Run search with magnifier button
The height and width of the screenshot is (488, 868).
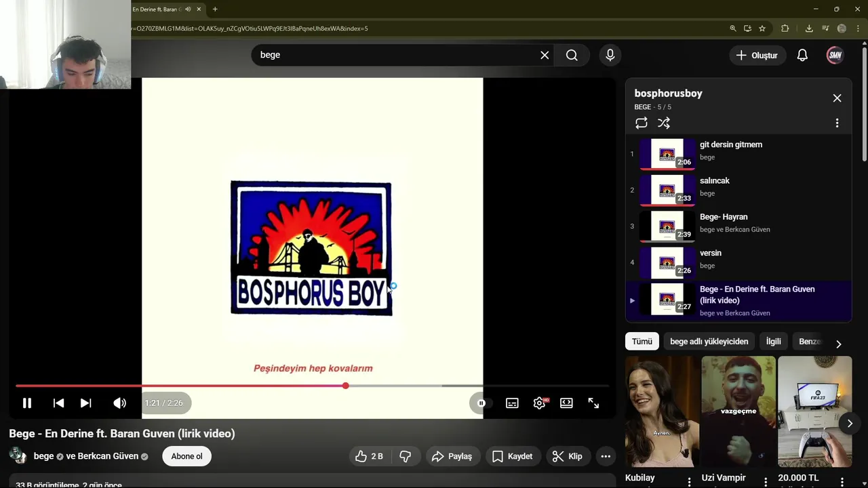click(572, 55)
